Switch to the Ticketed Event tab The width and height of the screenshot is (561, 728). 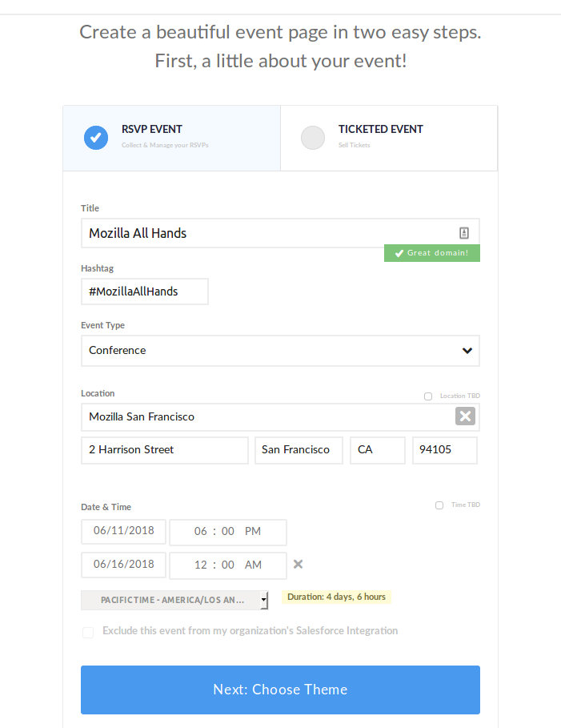(389, 138)
